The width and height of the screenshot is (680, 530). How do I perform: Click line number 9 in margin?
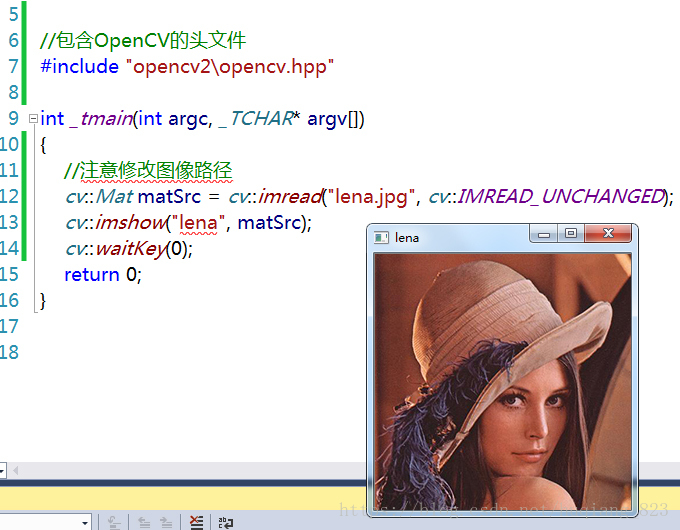coord(13,118)
